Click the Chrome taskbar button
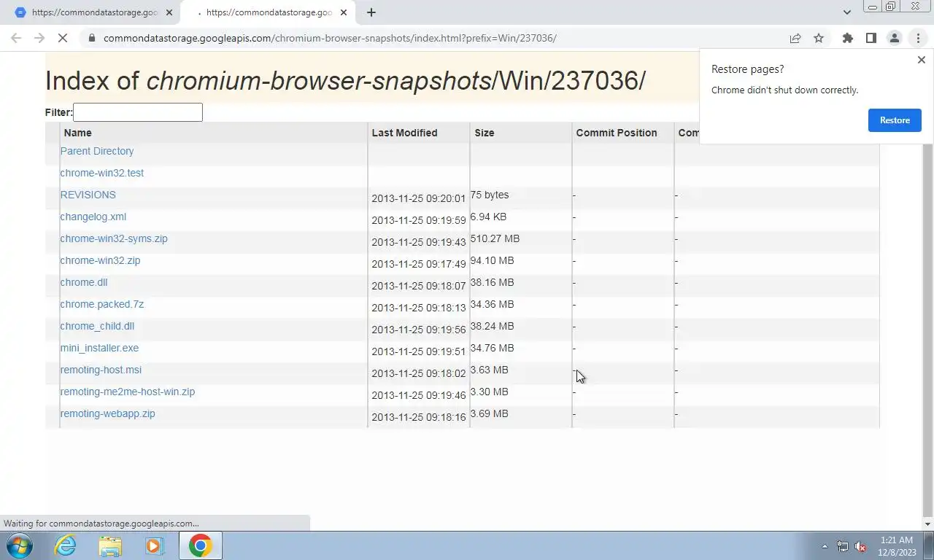The image size is (934, 560). [x=200, y=545]
